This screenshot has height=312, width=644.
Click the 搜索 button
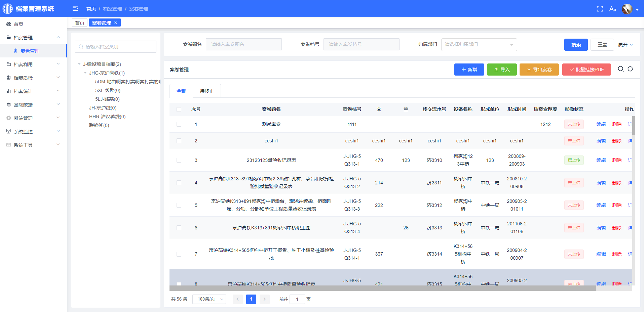576,44
